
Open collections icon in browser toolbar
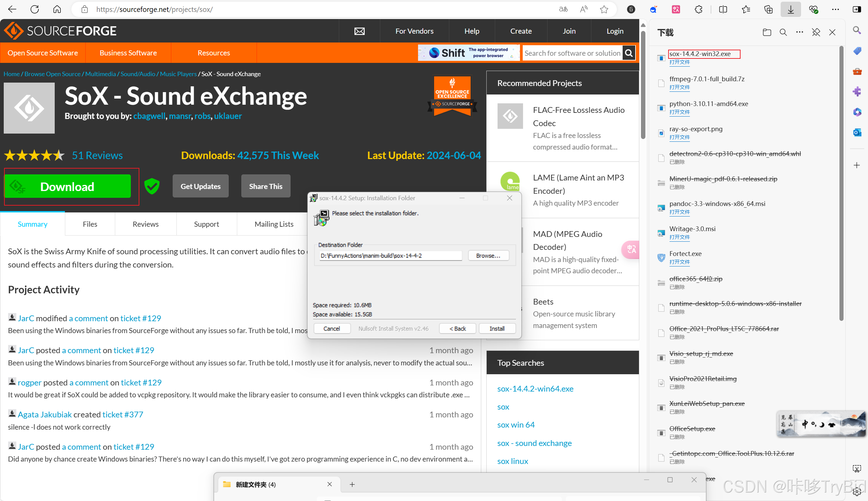768,9
